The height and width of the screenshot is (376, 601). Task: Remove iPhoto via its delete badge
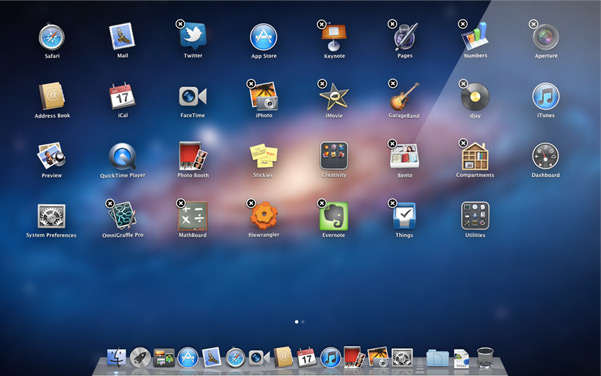(251, 84)
